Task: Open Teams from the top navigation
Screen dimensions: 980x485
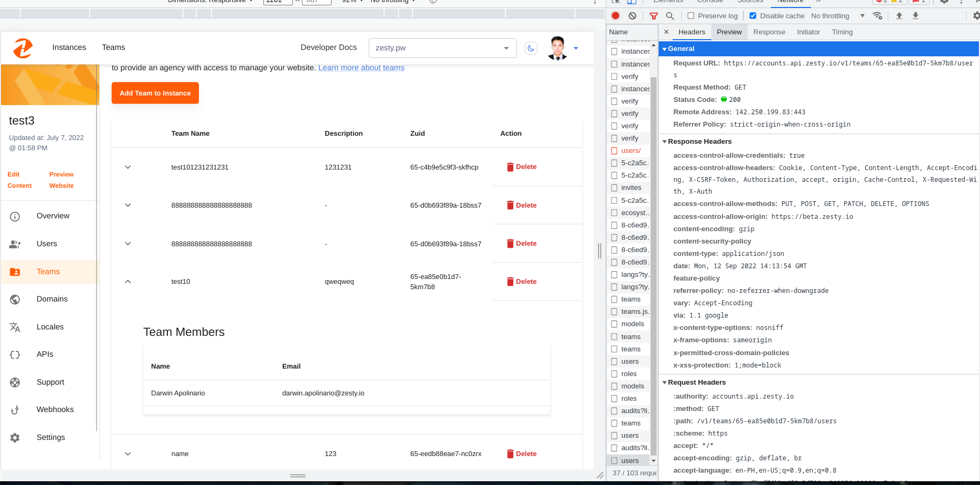Action: point(113,47)
